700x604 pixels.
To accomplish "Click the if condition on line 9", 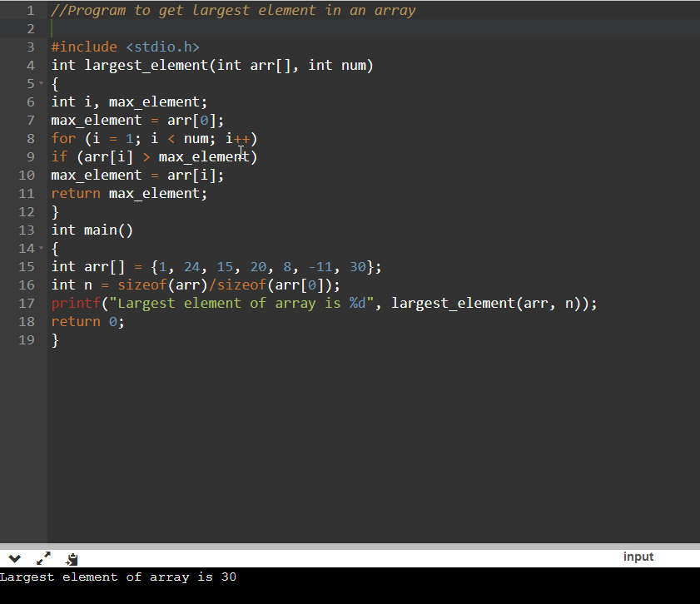I will pyautogui.click(x=154, y=156).
